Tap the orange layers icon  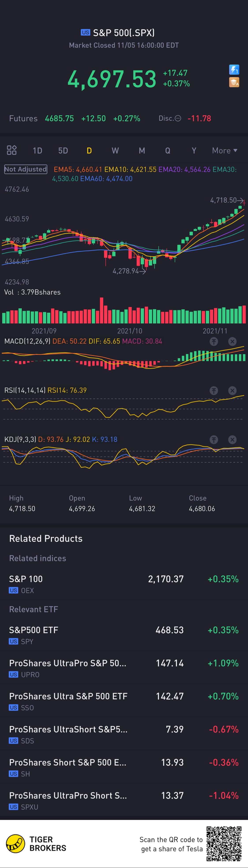[234, 82]
